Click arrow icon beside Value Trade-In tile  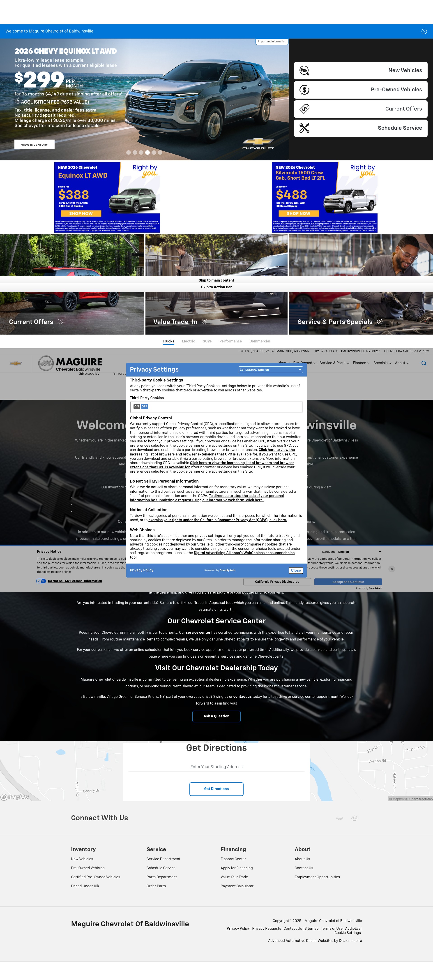(x=205, y=321)
